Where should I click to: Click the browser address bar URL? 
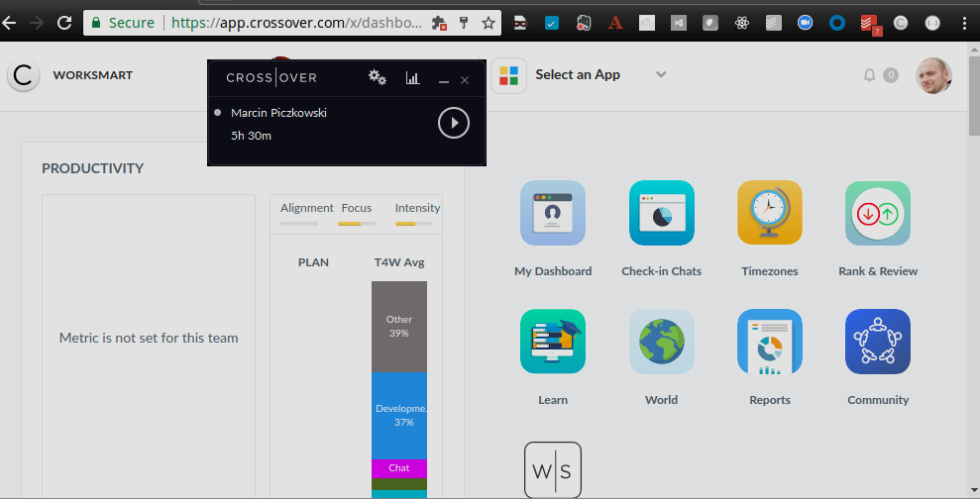[297, 22]
